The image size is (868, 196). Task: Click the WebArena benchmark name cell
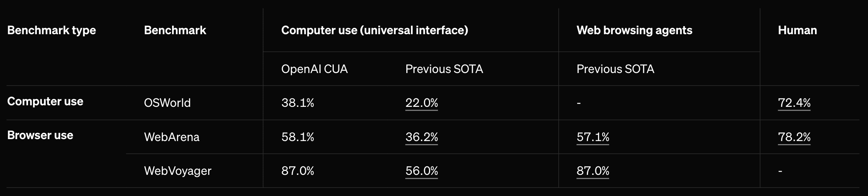point(171,137)
